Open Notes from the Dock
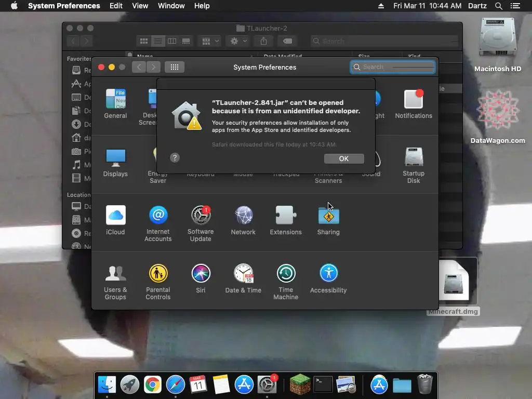The width and height of the screenshot is (532, 399). [221, 384]
